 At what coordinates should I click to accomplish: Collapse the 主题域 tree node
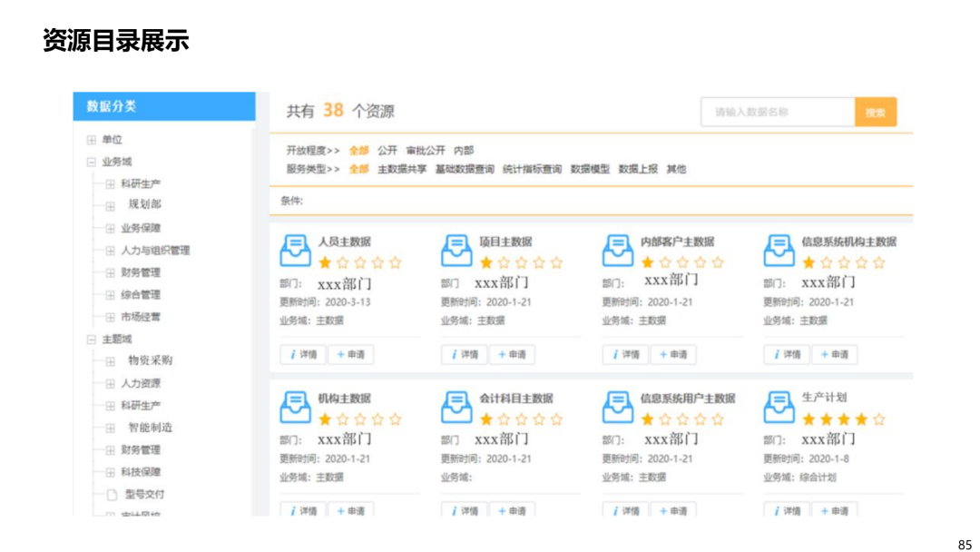tap(92, 340)
